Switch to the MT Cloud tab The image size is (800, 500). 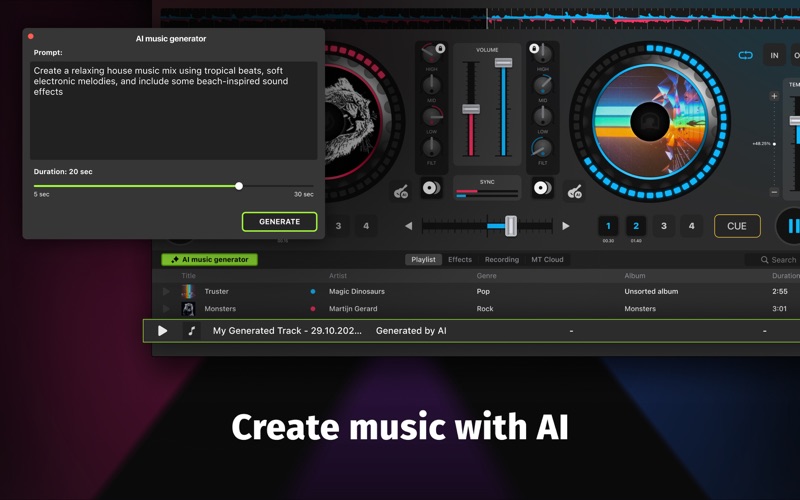tap(547, 259)
